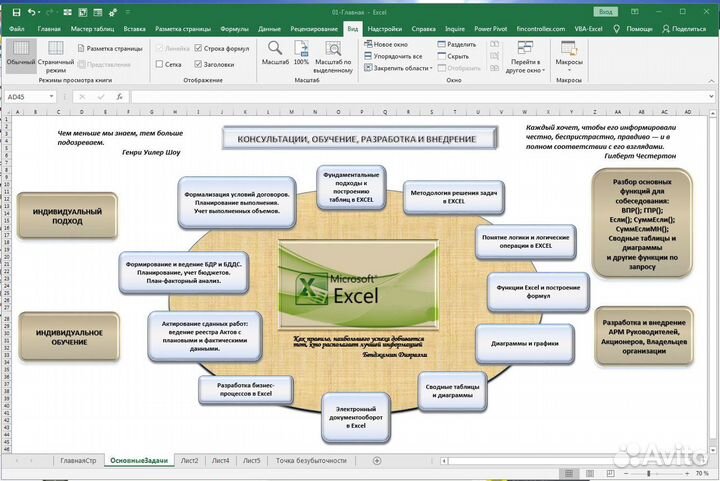Click the Функции Excel и построение формул shape
This screenshot has width=720, height=481.
(538, 292)
